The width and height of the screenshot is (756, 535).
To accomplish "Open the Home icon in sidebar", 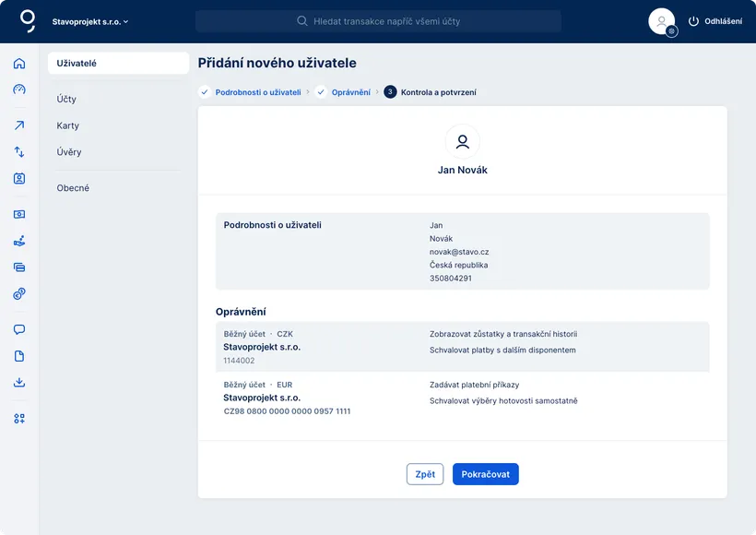I will click(x=19, y=64).
